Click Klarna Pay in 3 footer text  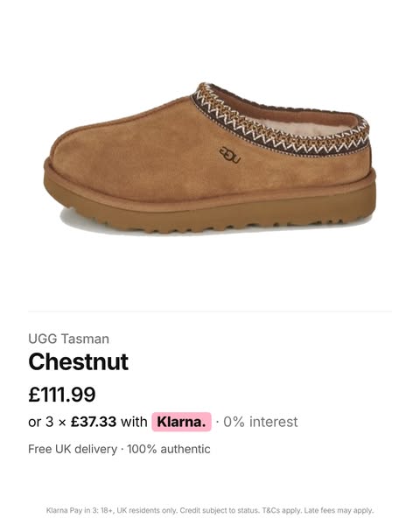click(72, 511)
